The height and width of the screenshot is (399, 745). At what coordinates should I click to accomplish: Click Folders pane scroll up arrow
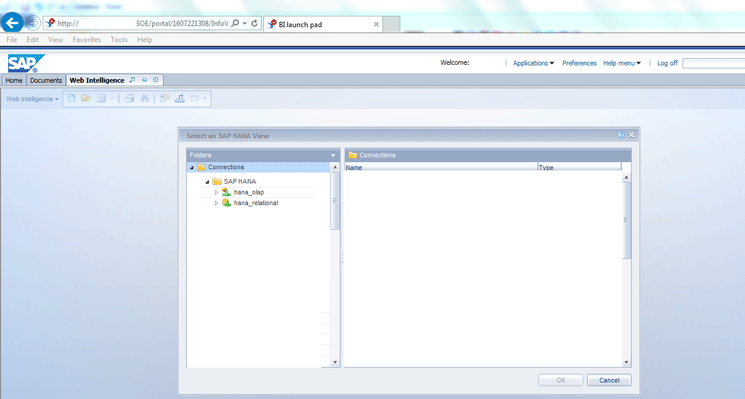click(x=335, y=167)
